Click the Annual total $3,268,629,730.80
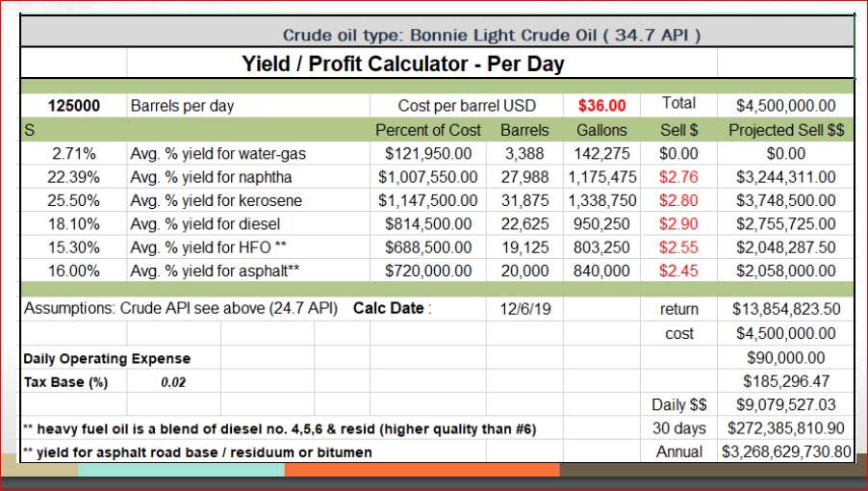Screen dimensions: 868x491 786,452
